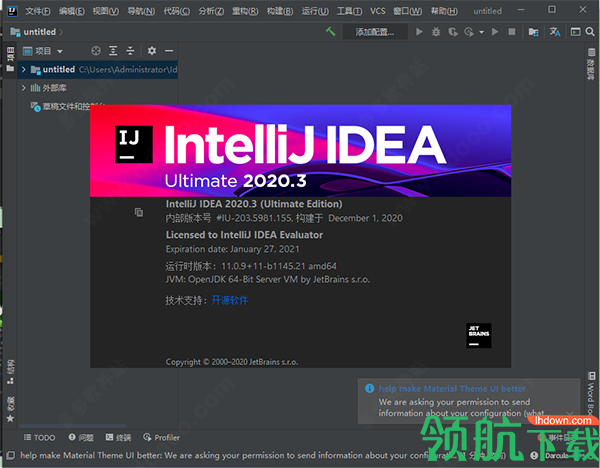This screenshot has height=468, width=600.
Task: Click the Stop square icon in toolbar
Action: (x=512, y=32)
